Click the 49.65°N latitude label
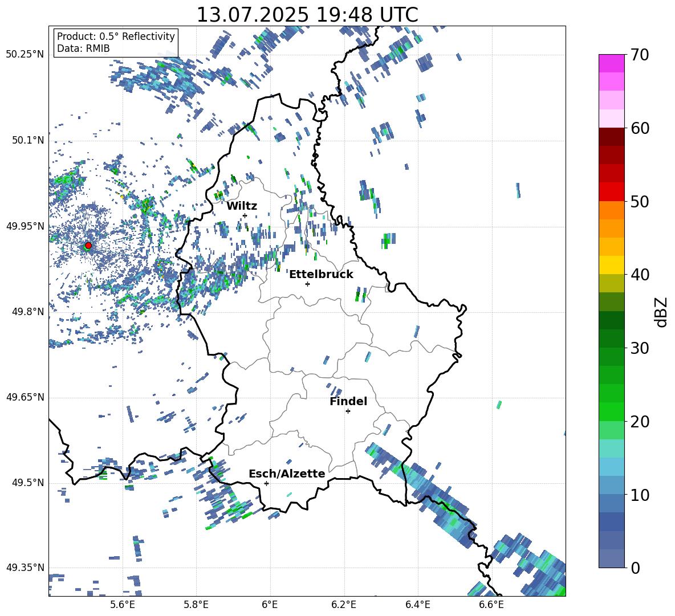 tap(25, 397)
